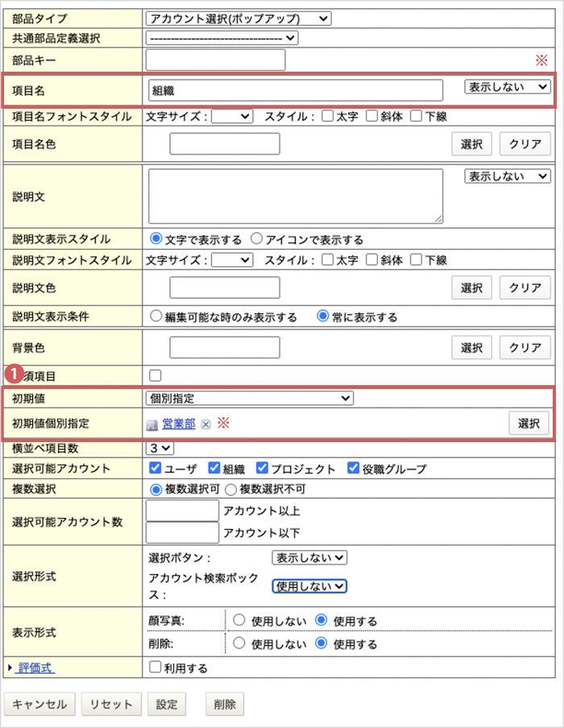The image size is (564, 728).
Task: Click the 説明文色 color field
Action: [x=225, y=287]
